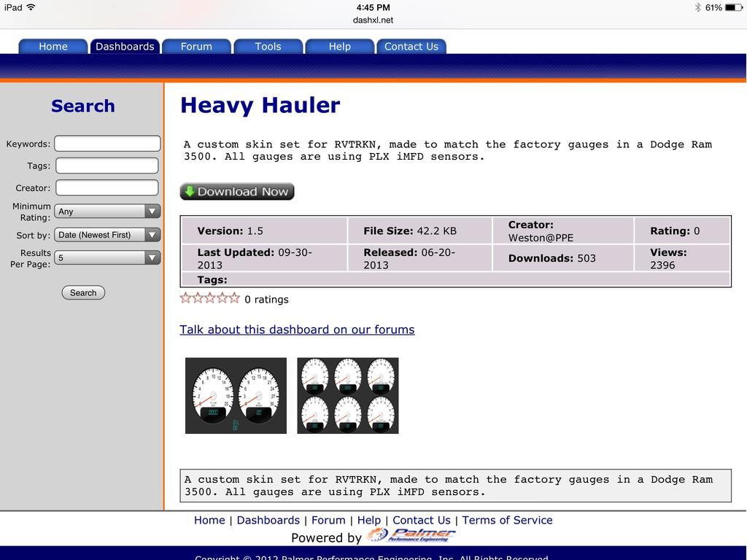Click the 'Search' sidebar heading
Image resolution: width=747 pixels, height=560 pixels.
83,106
